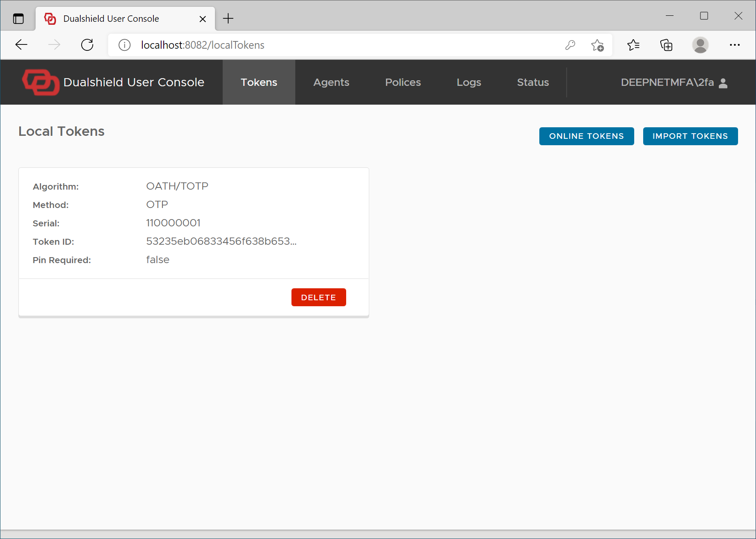This screenshot has height=539, width=756.
Task: Open tab actions menu icon
Action: 18,19
